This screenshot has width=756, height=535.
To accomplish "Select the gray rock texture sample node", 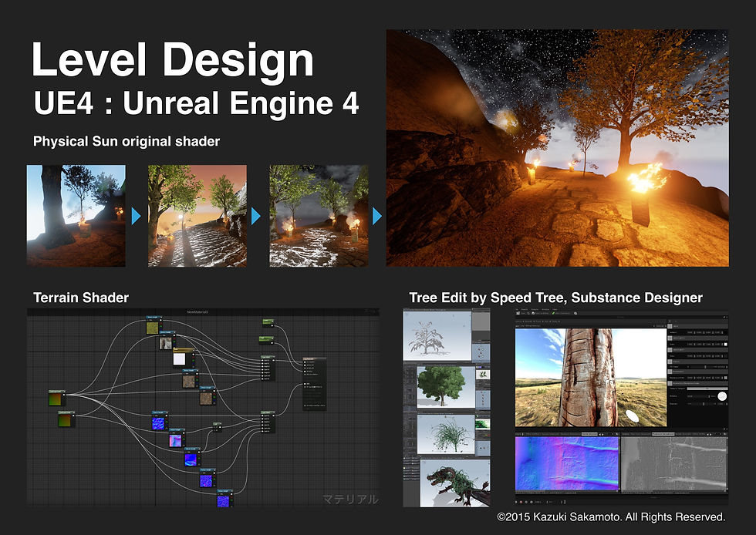I will click(x=168, y=340).
